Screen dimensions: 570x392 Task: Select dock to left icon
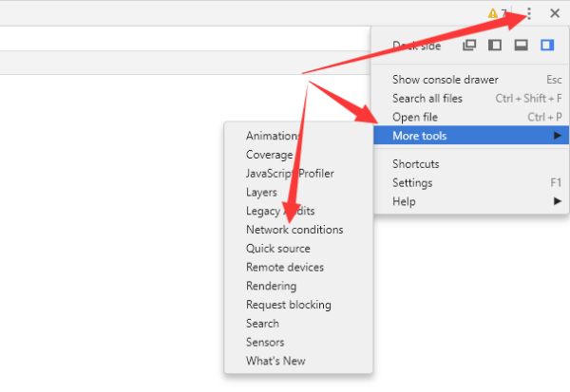(495, 45)
